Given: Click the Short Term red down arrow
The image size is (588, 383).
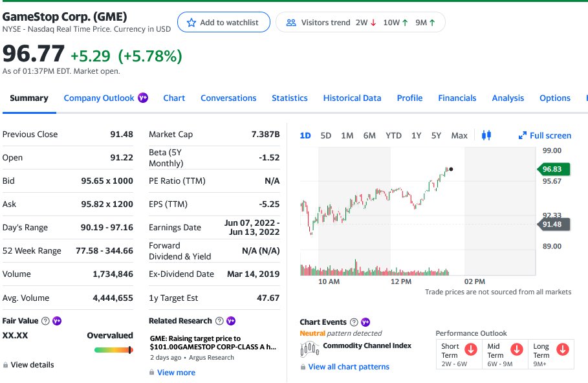Looking at the screenshot, I should pos(471,349).
